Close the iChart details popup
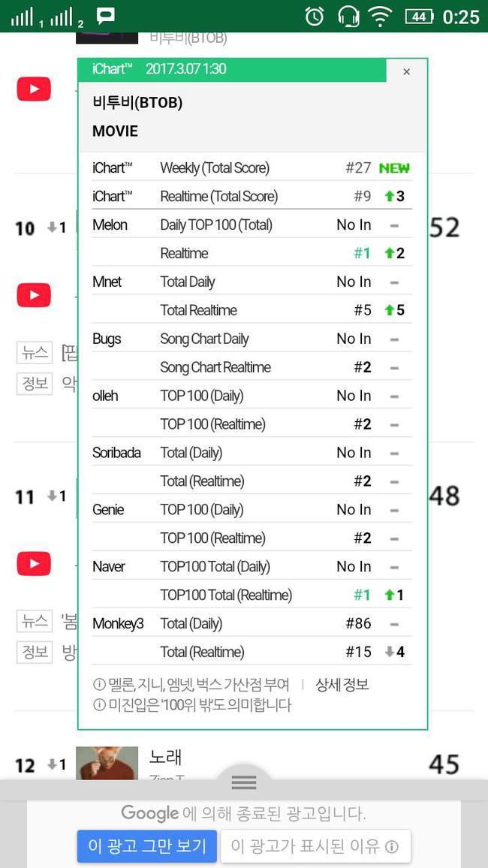 (x=406, y=72)
